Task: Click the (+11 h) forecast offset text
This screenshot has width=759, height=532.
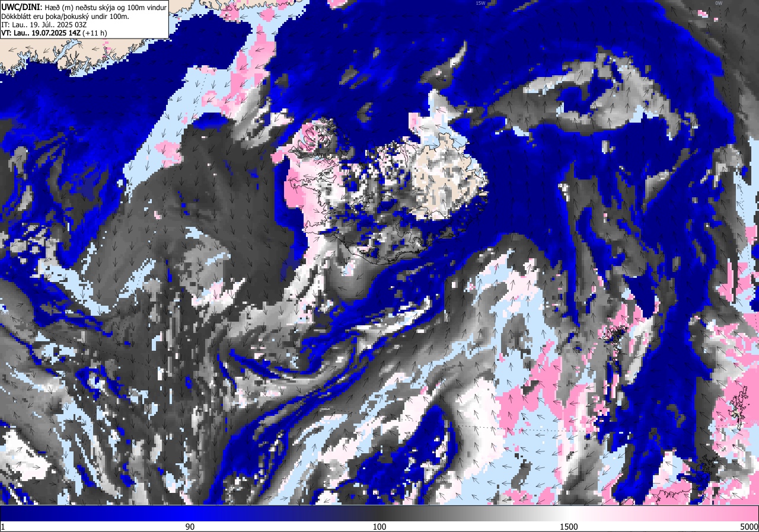Action: 95,33
